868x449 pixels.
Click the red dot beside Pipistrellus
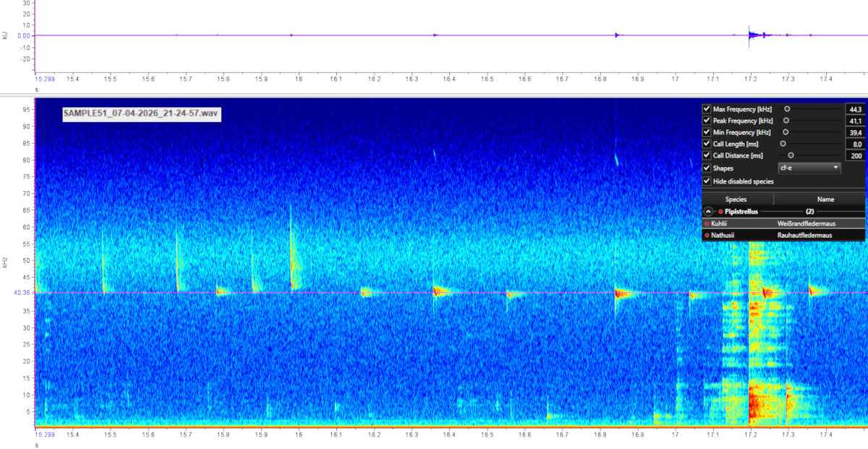[x=720, y=212]
